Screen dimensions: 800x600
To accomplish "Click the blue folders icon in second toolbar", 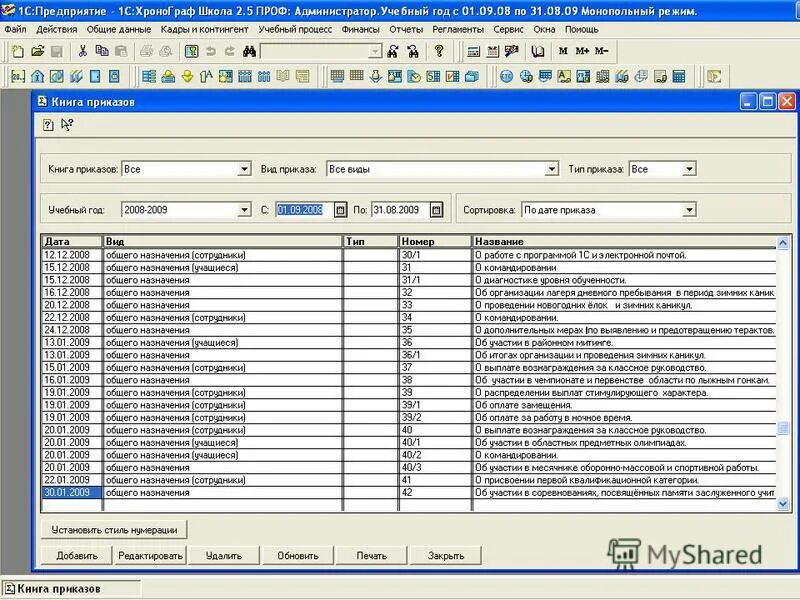I will coord(472,77).
